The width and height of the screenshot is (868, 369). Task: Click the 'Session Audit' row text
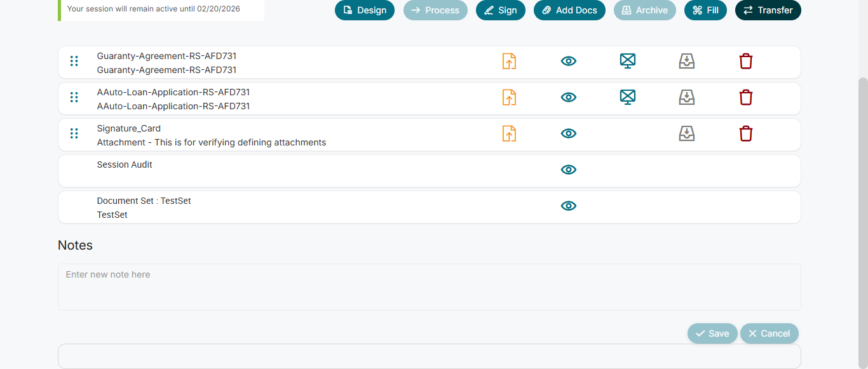[x=125, y=164]
